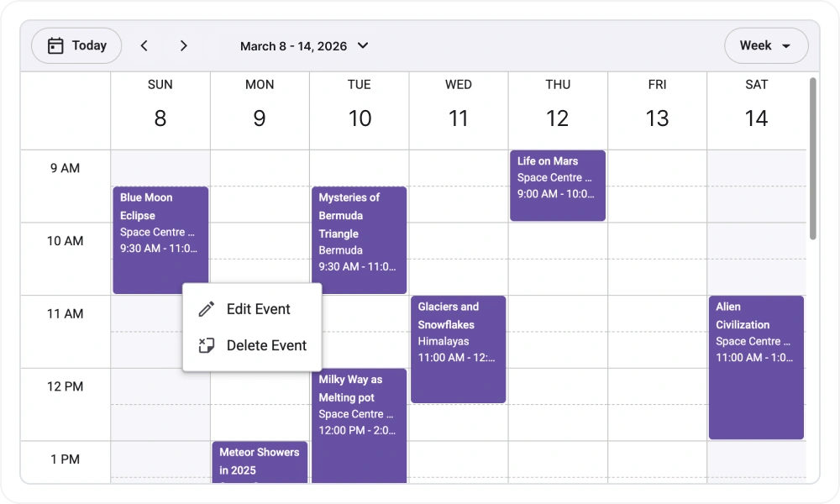This screenshot has width=840, height=504.
Task: Click the pencil icon next to Edit Event
Action: [206, 309]
